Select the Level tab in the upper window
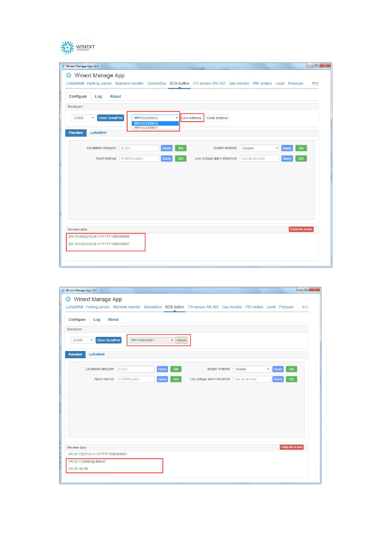The image size is (392, 554). [x=280, y=84]
